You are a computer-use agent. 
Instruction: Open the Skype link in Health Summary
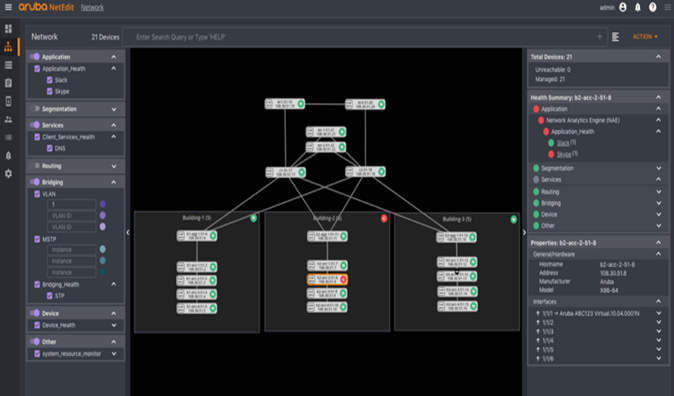pos(564,154)
